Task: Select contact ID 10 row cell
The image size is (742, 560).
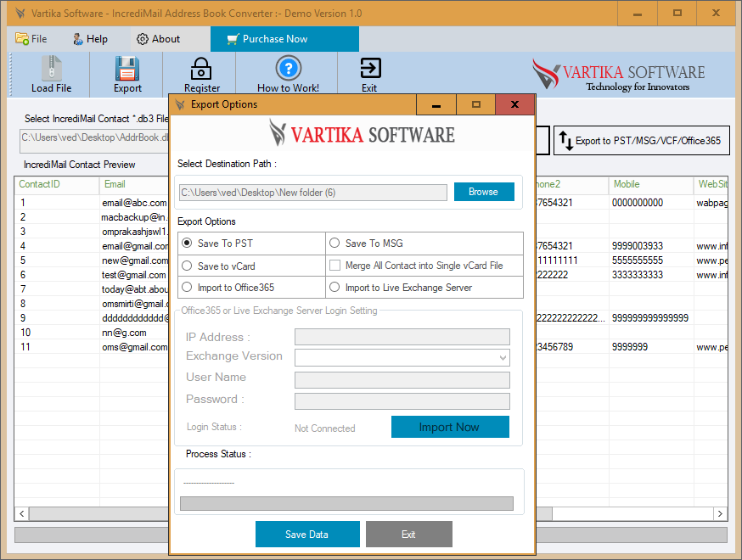Action: (x=57, y=333)
